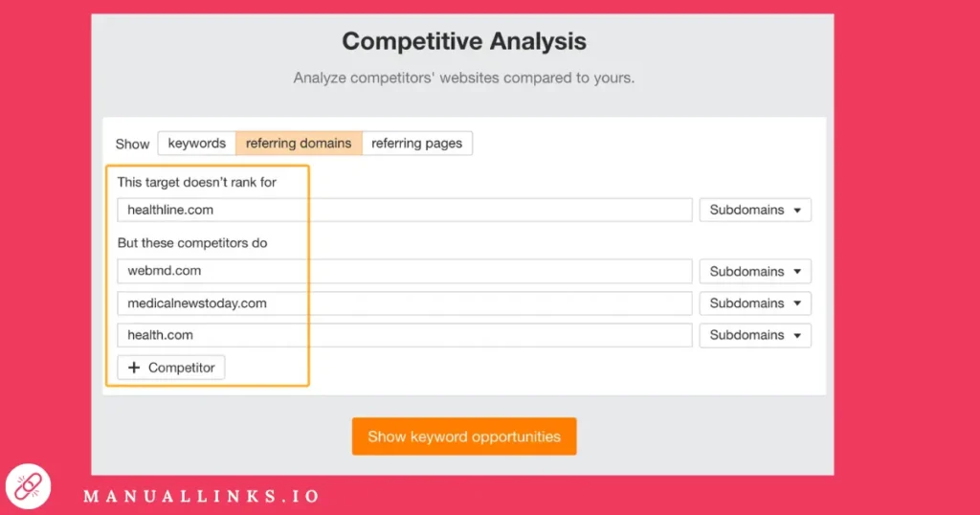The image size is (980, 515).
Task: Open Subdomains dropdown for healthline.com
Action: point(755,210)
